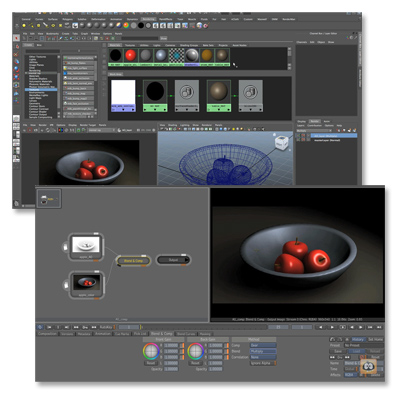400x400 pixels.
Task: Open the Animation tab in composite tool panel
Action: 103,334
